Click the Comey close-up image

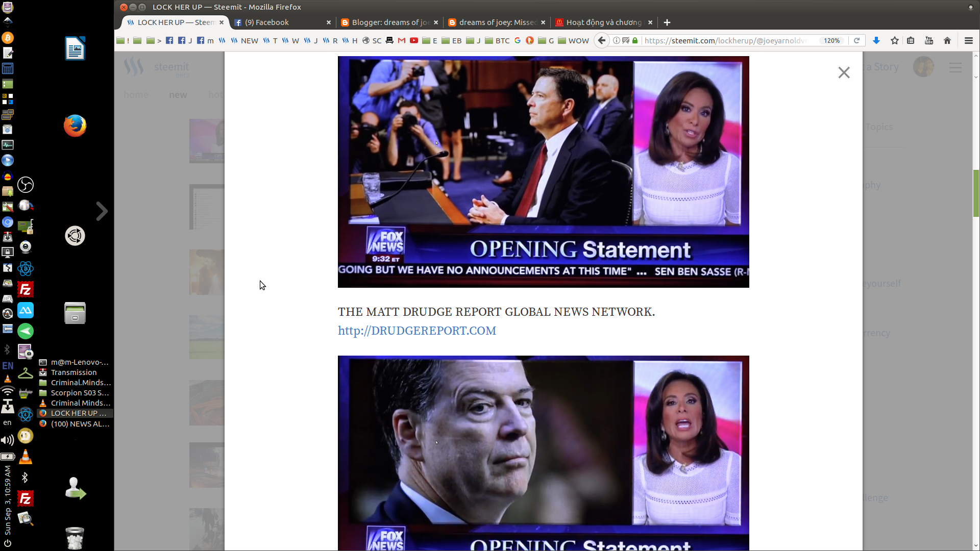coord(544,453)
